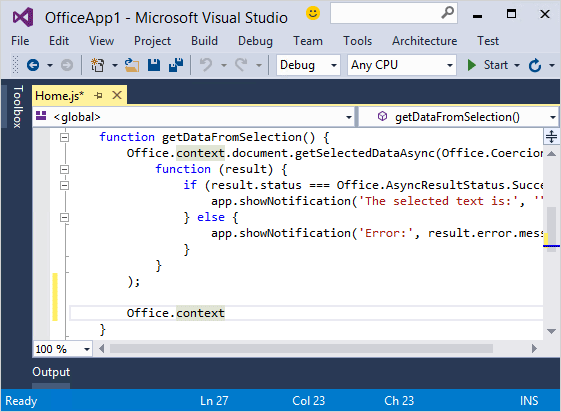The height and width of the screenshot is (412, 561).
Task: Collapse the if (result.status outline block
Action: pyautogui.click(x=64, y=185)
